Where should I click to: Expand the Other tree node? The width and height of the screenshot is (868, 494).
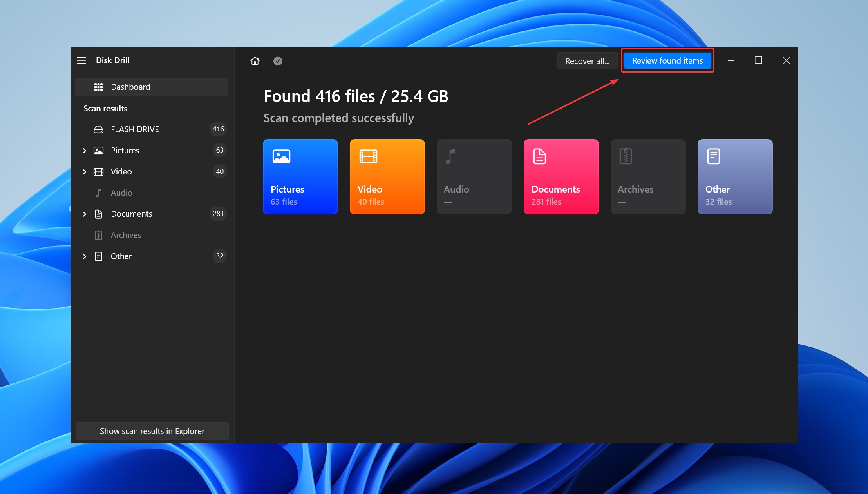pyautogui.click(x=85, y=256)
